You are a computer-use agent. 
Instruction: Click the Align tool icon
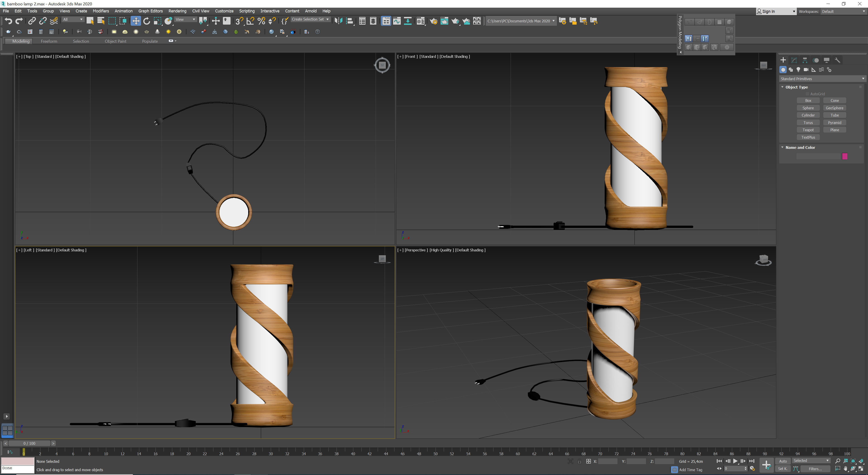pyautogui.click(x=350, y=21)
